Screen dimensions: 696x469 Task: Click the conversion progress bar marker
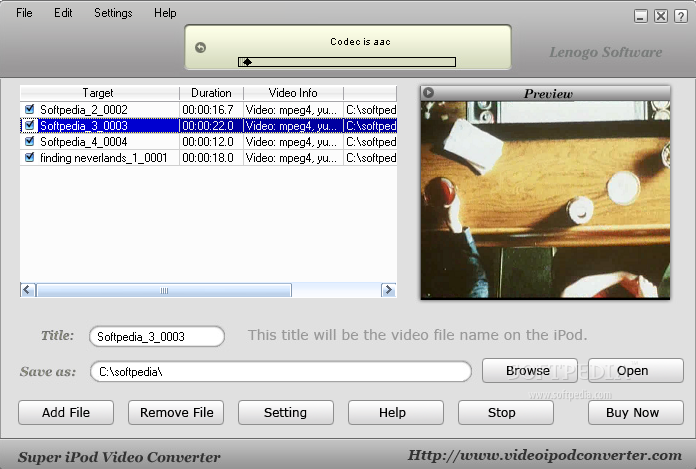(x=247, y=62)
